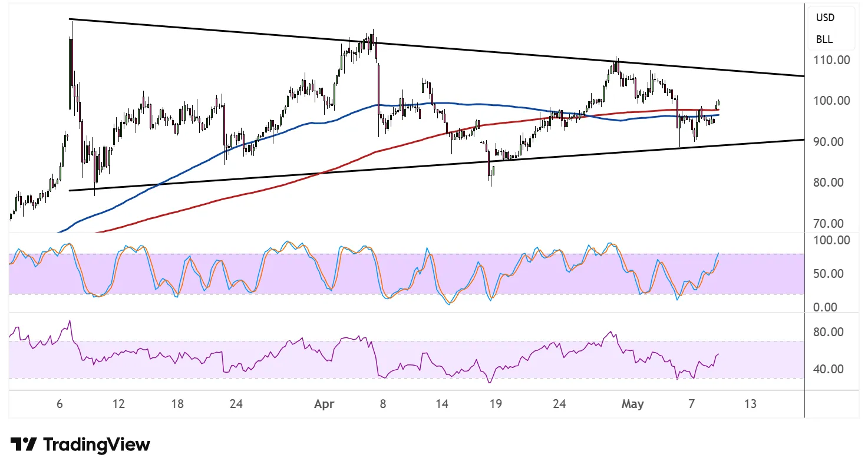Click the 110.00 price axis label
Viewport: 868px width, 471px height.
(833, 60)
